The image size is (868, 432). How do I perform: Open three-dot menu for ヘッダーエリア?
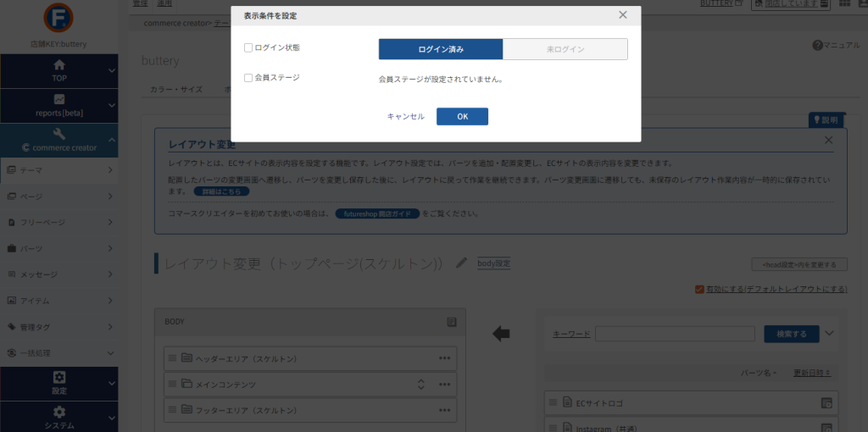445,358
